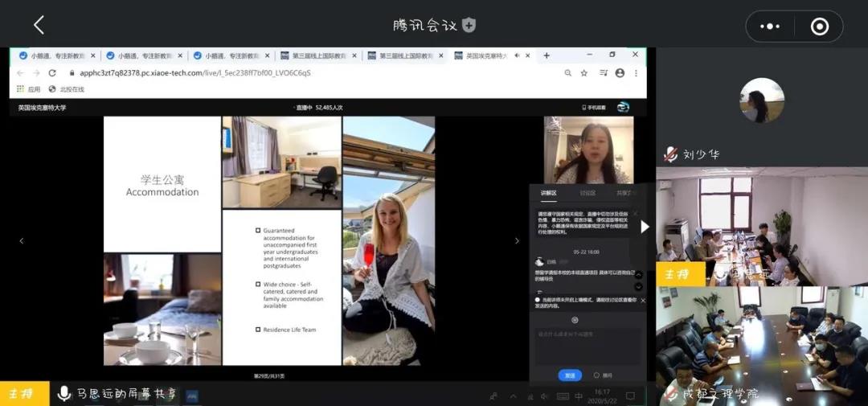Expand the side video panel arrow
Viewport: 868px width, 406px height.
pos(644,227)
